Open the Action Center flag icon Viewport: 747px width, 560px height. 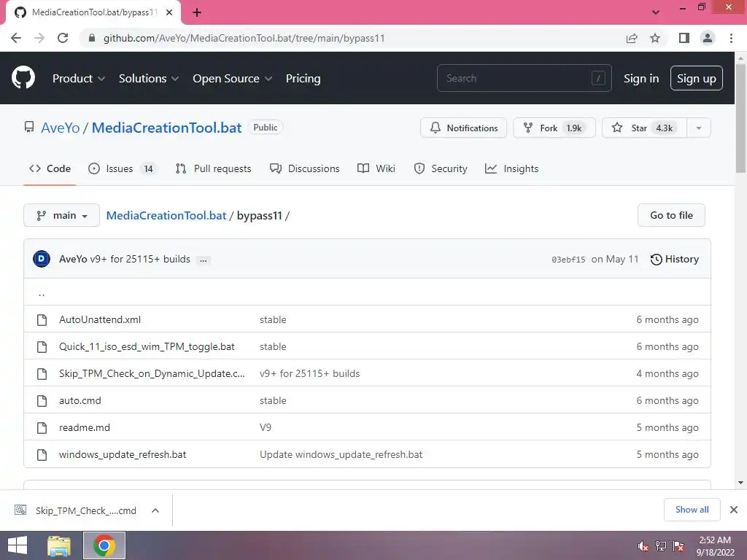(x=678, y=546)
